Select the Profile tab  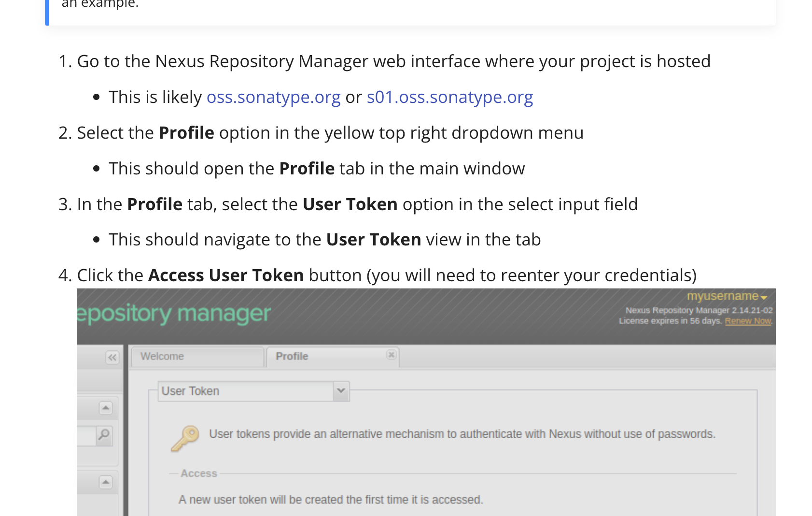pos(292,356)
